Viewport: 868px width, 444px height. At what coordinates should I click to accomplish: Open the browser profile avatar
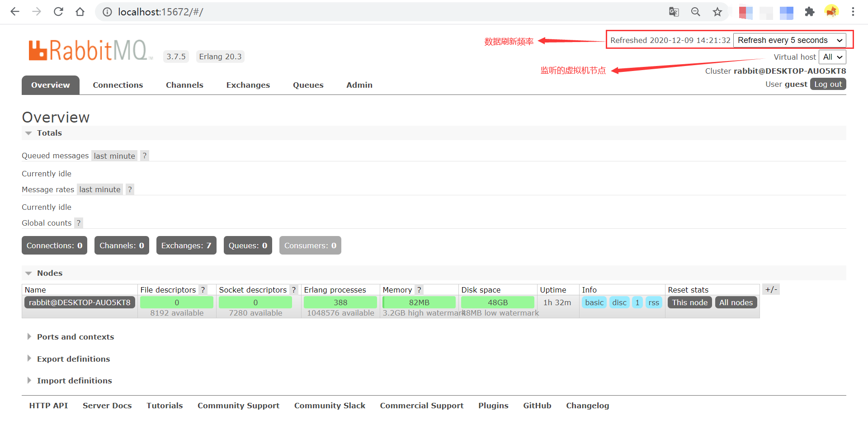[x=831, y=12]
